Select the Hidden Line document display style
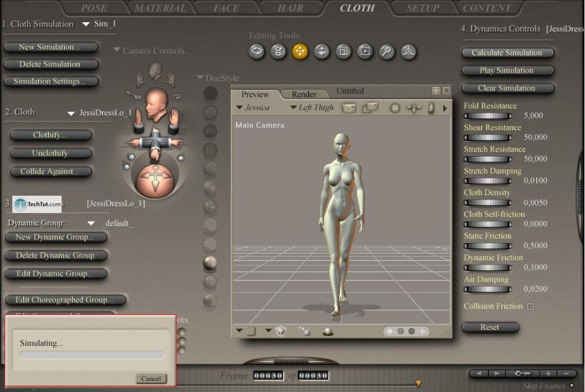The width and height of the screenshot is (585, 392). tap(211, 150)
